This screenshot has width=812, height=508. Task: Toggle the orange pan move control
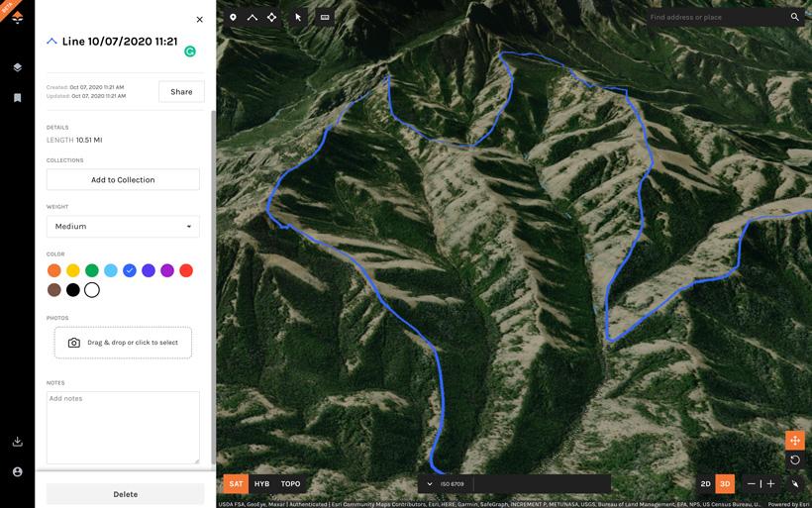795,441
